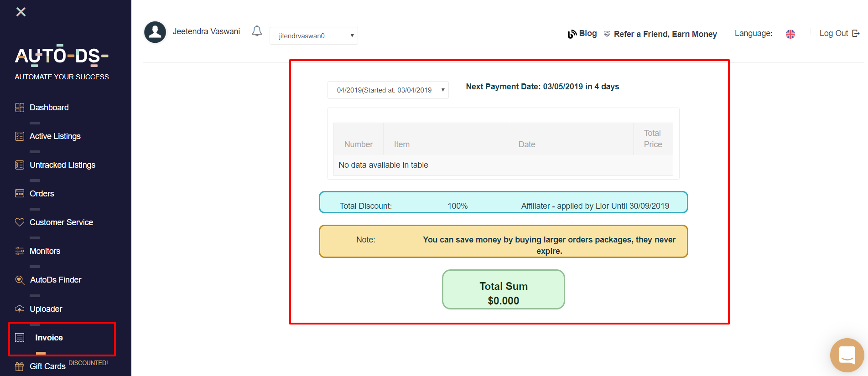Open the chat support bubble
This screenshot has width=868, height=376.
(x=847, y=355)
